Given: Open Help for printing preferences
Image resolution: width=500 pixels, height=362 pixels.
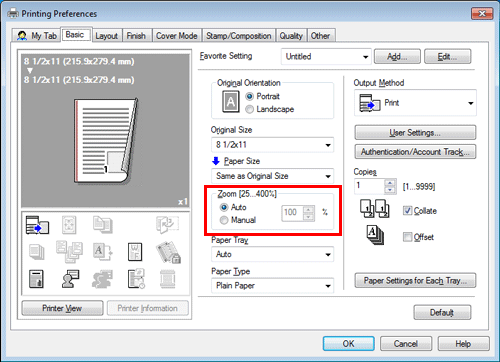Looking at the screenshot, I should point(463,344).
